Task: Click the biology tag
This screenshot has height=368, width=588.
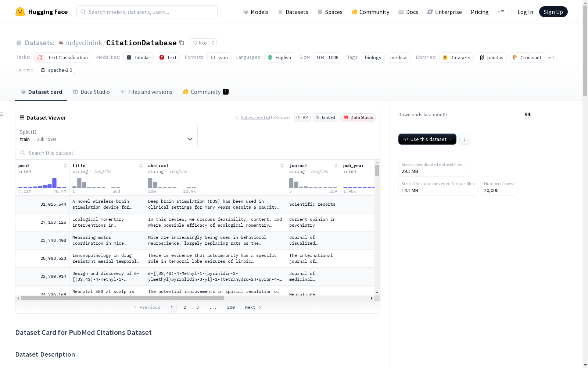Action: click(x=373, y=57)
